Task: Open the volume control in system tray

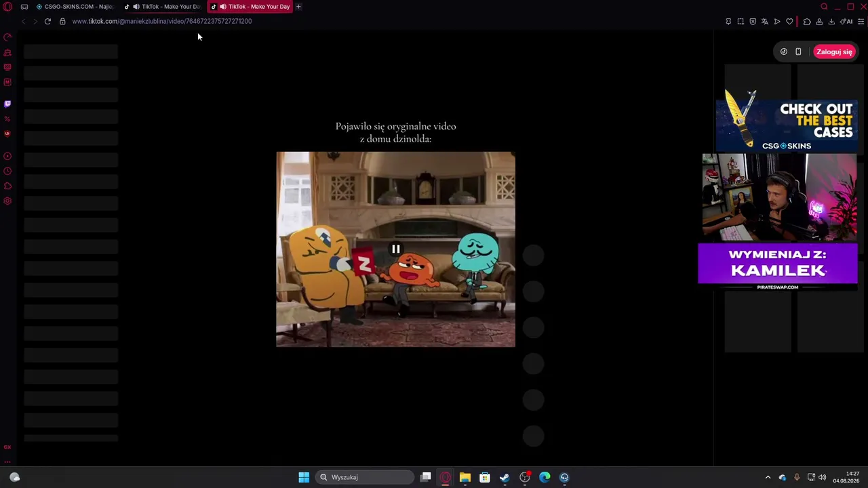Action: pyautogui.click(x=823, y=477)
